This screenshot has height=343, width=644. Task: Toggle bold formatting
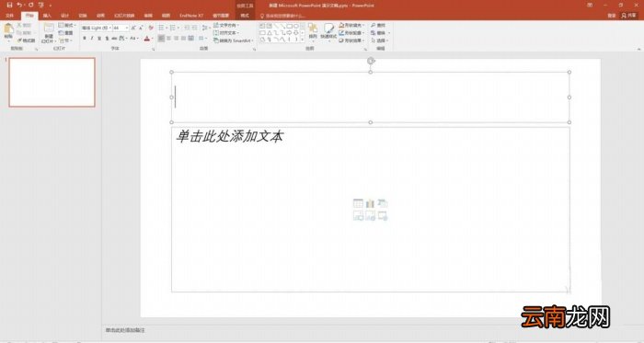point(85,38)
